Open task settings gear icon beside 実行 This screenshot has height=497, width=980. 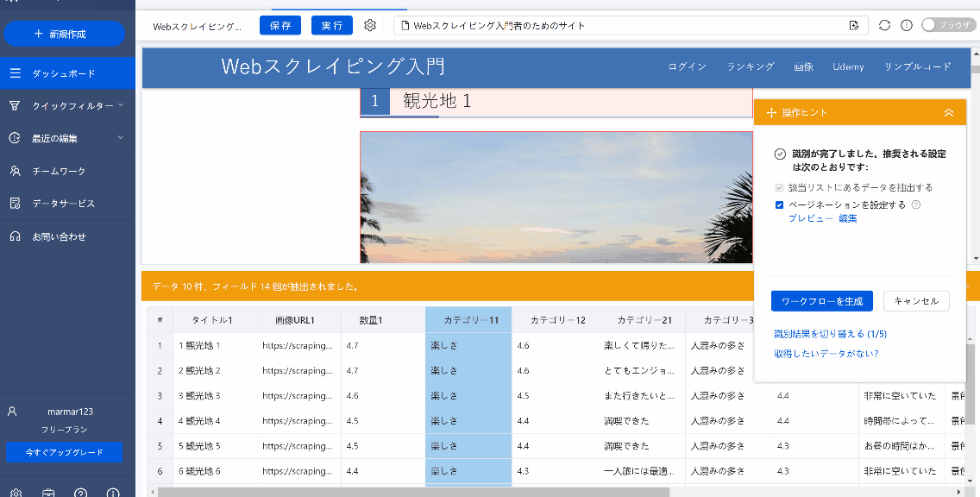pyautogui.click(x=370, y=26)
